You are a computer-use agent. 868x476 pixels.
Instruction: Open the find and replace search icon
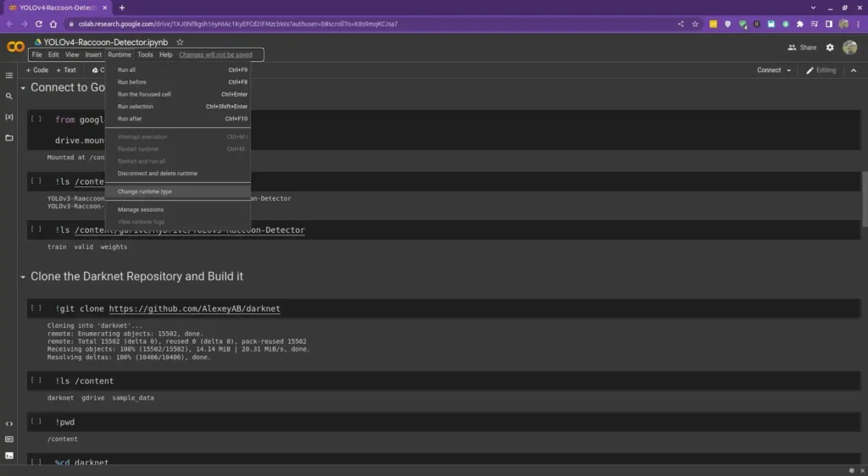(8, 97)
